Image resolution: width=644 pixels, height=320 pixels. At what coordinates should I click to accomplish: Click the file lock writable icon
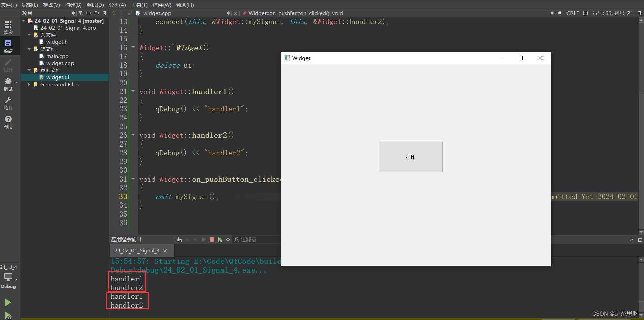pyautogui.click(x=129, y=13)
